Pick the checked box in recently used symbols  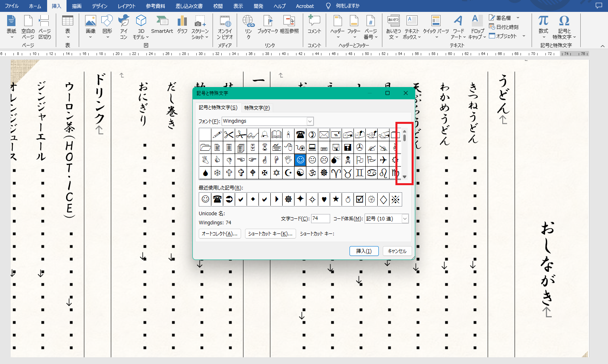click(x=359, y=199)
